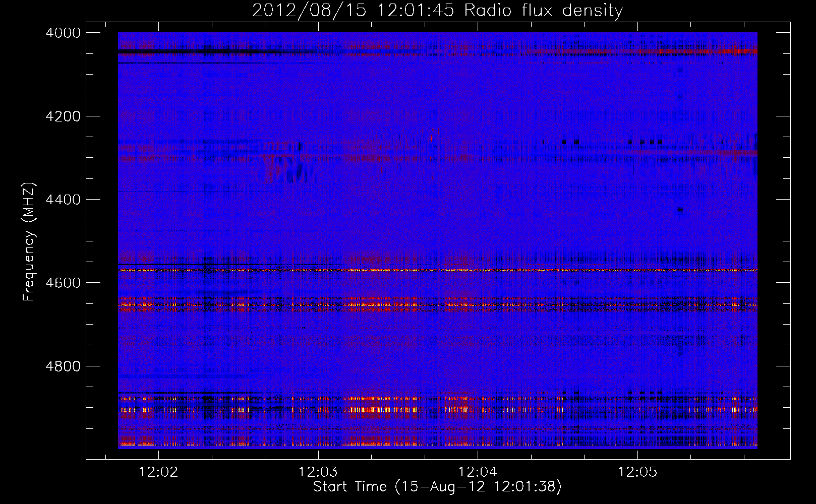Click the plot title '2012/08/15 12:01:45 Radio flux density'
Screen dimensions: 816x504
pos(437,10)
